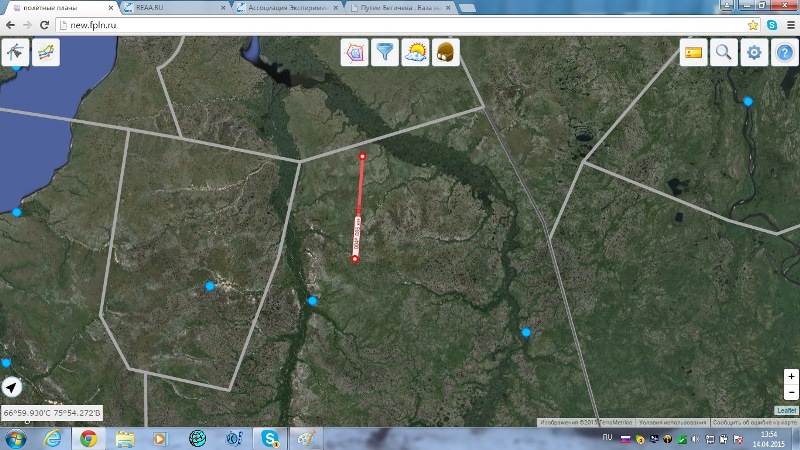
Task: Click the airplane flight plan icon
Action: tap(15, 52)
